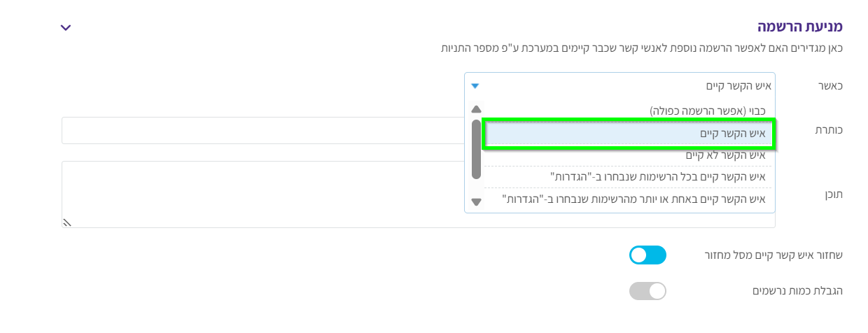Open the כאשר condition combo box

[x=619, y=85]
